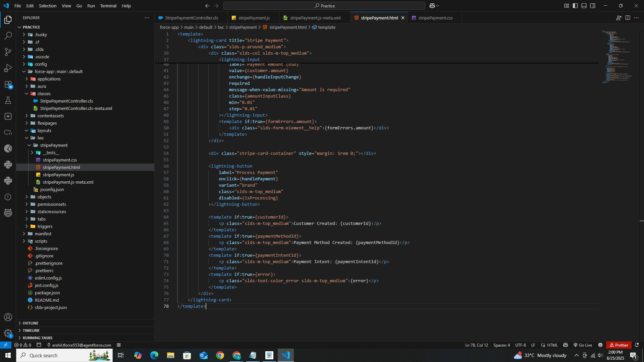Collapse the classes folder

point(44,94)
